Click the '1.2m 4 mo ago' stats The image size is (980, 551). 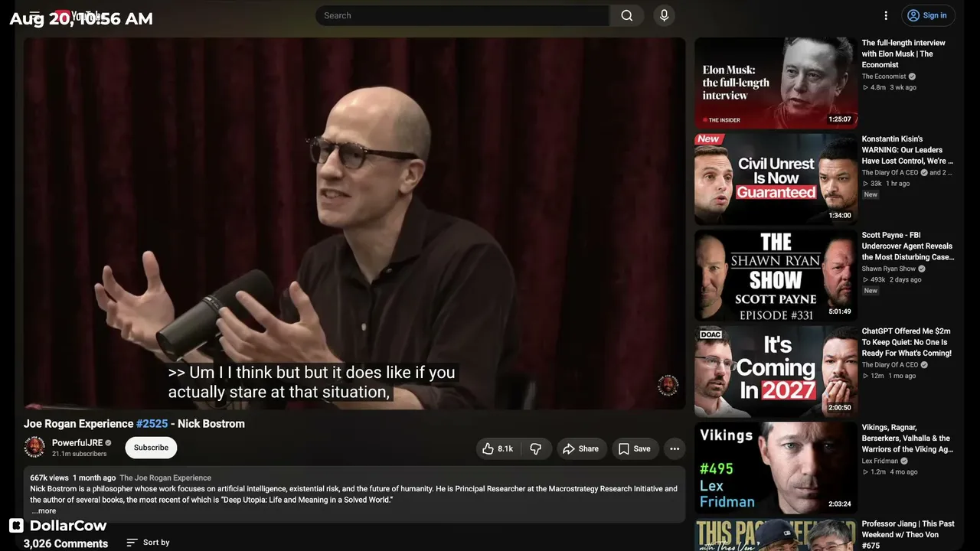(890, 472)
